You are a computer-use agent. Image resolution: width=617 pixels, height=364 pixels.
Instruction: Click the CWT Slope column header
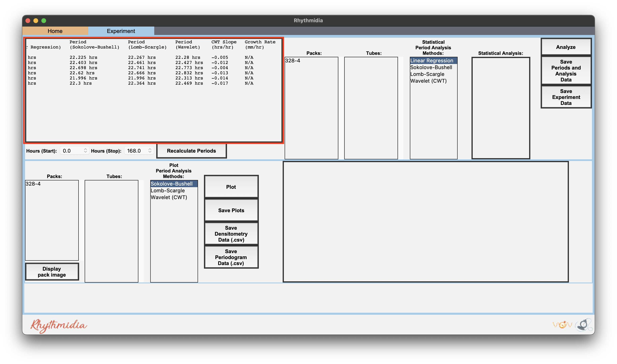224,44
